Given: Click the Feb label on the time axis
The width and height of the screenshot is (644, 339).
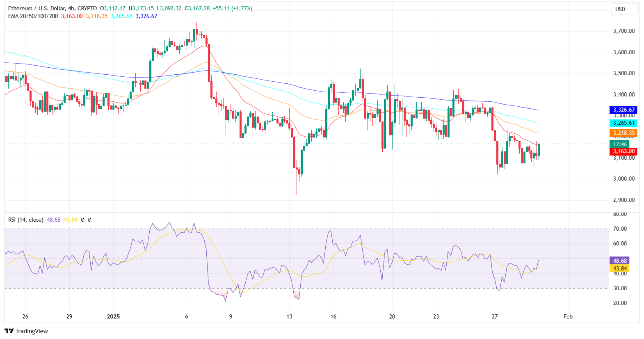Looking at the screenshot, I should 568,316.
